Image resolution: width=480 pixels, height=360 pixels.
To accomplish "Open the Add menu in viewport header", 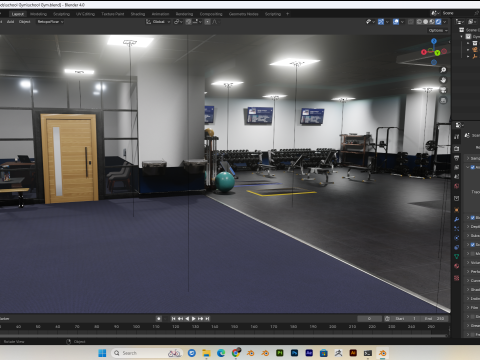I will click(x=10, y=22).
